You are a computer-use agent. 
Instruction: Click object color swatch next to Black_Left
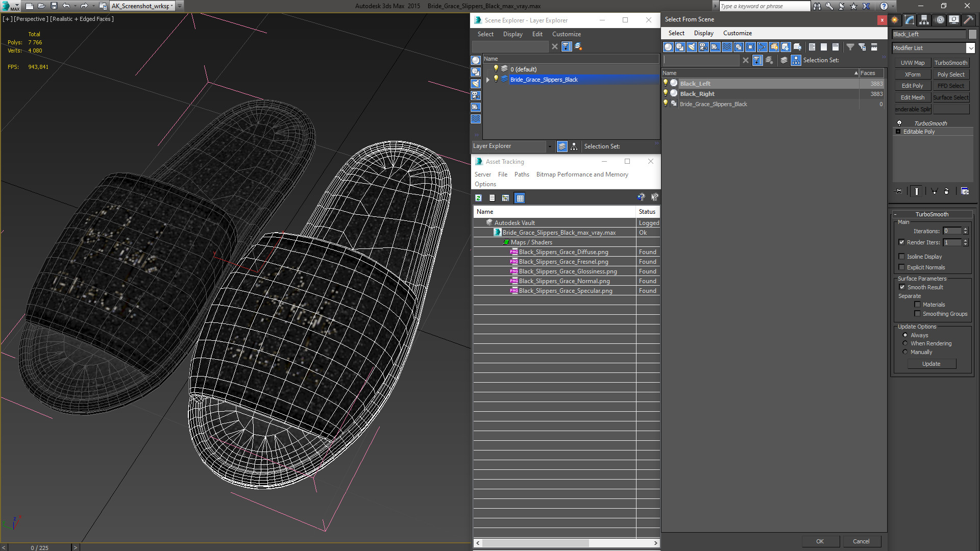point(972,34)
